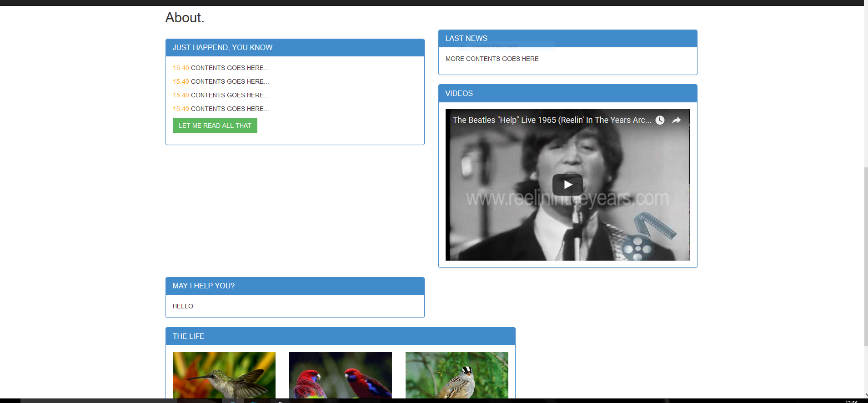
Task: Click the MAY I HELP YOU? header
Action: (295, 286)
